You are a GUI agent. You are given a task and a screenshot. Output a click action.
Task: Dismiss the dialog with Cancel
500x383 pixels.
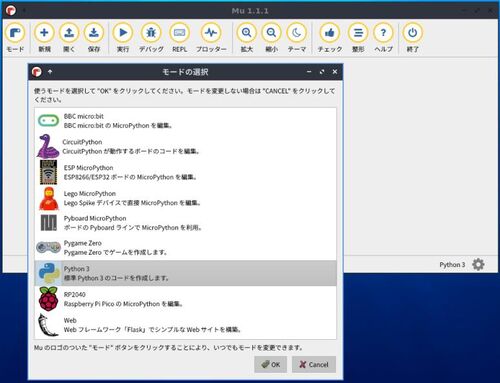tap(314, 365)
